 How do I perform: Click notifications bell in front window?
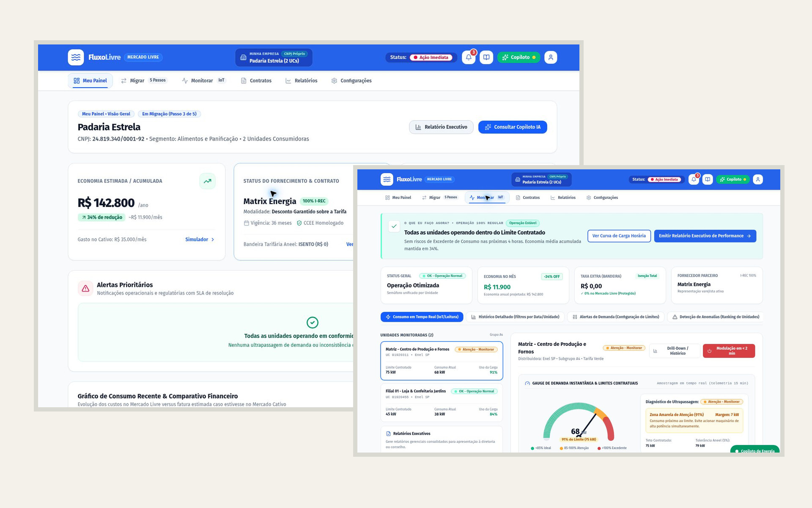pos(694,179)
